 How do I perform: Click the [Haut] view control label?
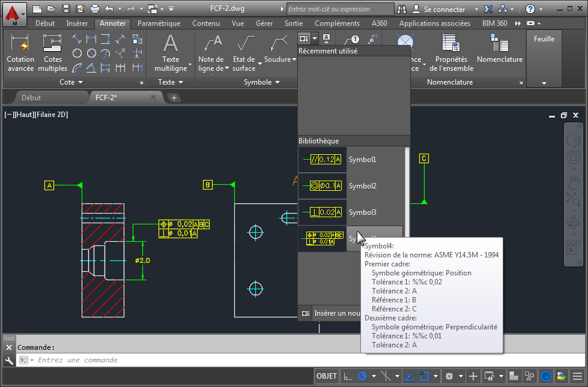(25, 115)
